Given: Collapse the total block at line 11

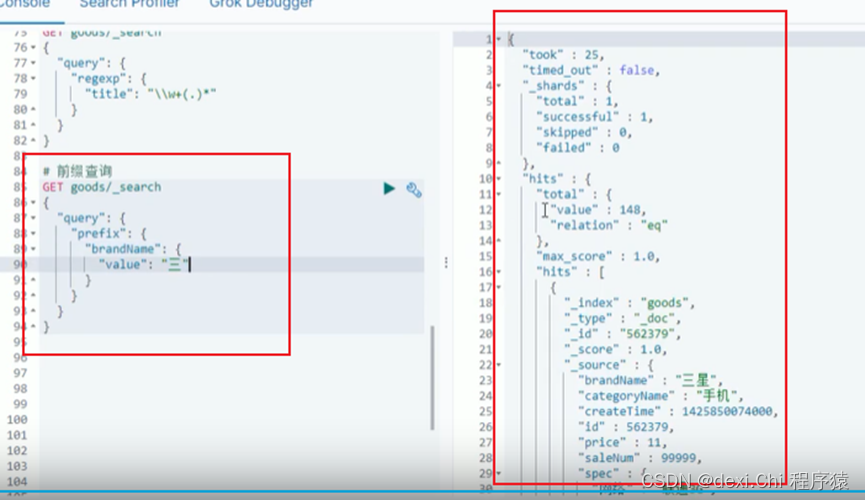Looking at the screenshot, I should 499,194.
